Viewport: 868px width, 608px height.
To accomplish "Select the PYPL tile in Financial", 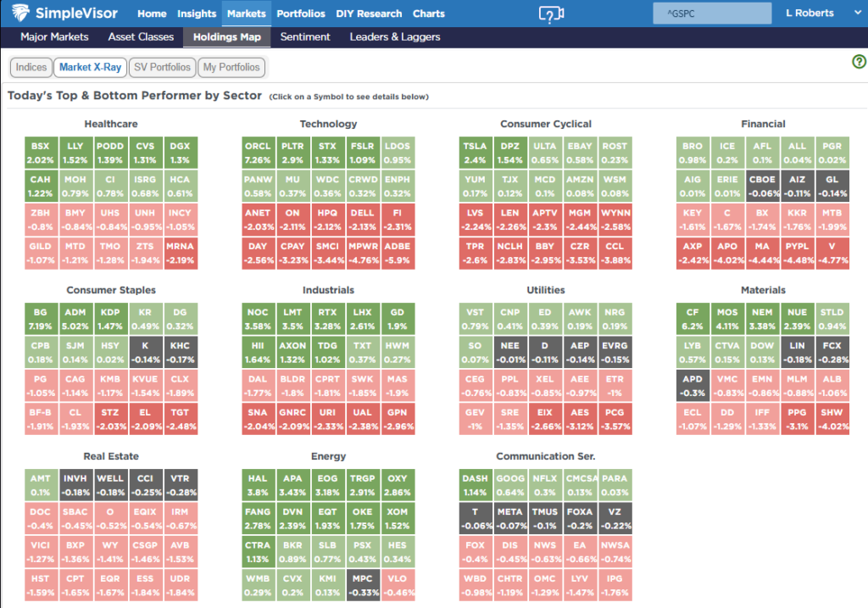I will [x=797, y=253].
